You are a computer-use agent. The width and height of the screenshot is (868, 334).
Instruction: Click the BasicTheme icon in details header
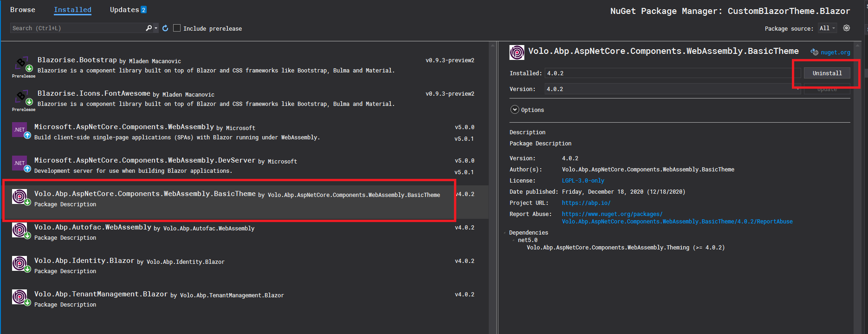coord(517,52)
